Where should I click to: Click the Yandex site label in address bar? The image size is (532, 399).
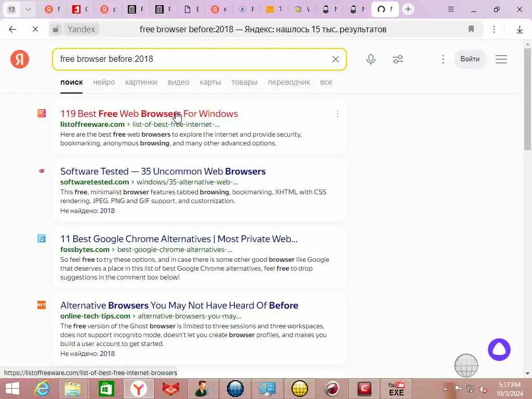[x=81, y=30]
